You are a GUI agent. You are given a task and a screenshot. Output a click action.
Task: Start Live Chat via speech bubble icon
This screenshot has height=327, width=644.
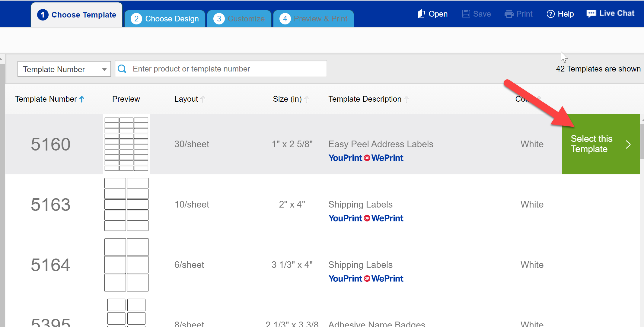(591, 14)
